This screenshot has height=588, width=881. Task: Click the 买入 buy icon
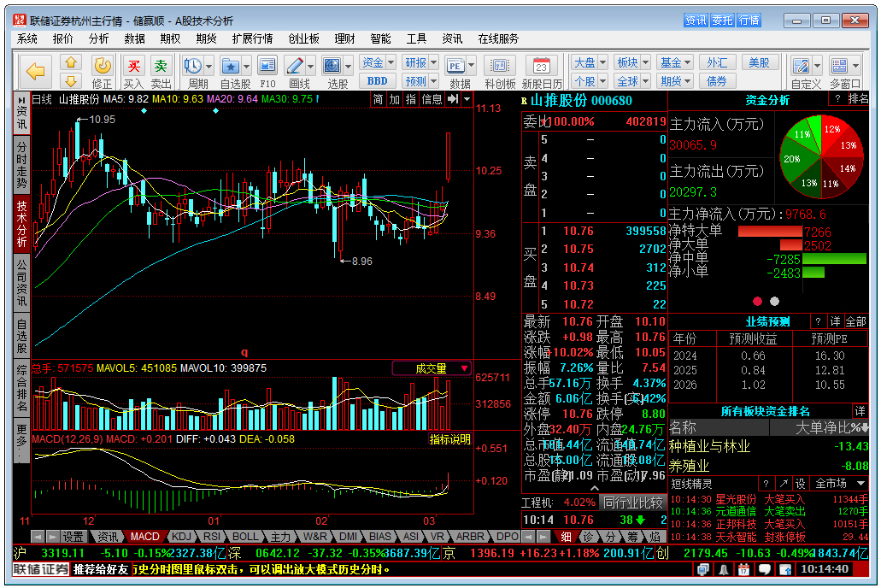[133, 67]
